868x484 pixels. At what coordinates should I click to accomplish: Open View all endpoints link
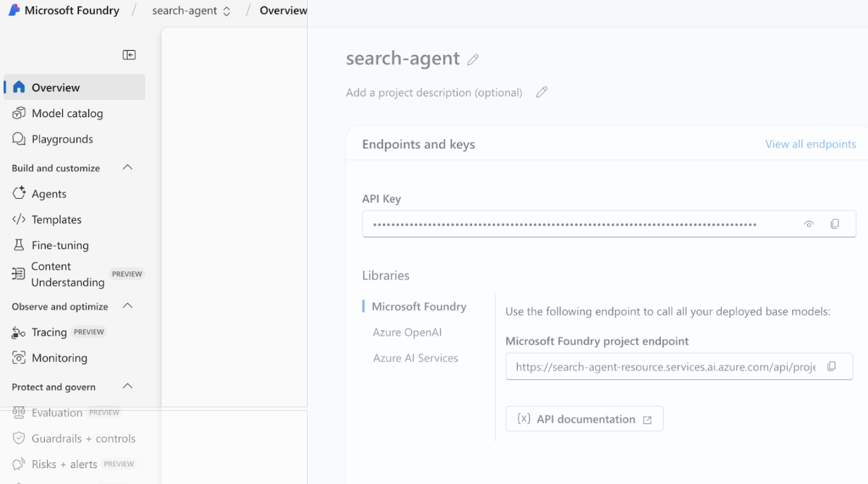[x=810, y=144]
